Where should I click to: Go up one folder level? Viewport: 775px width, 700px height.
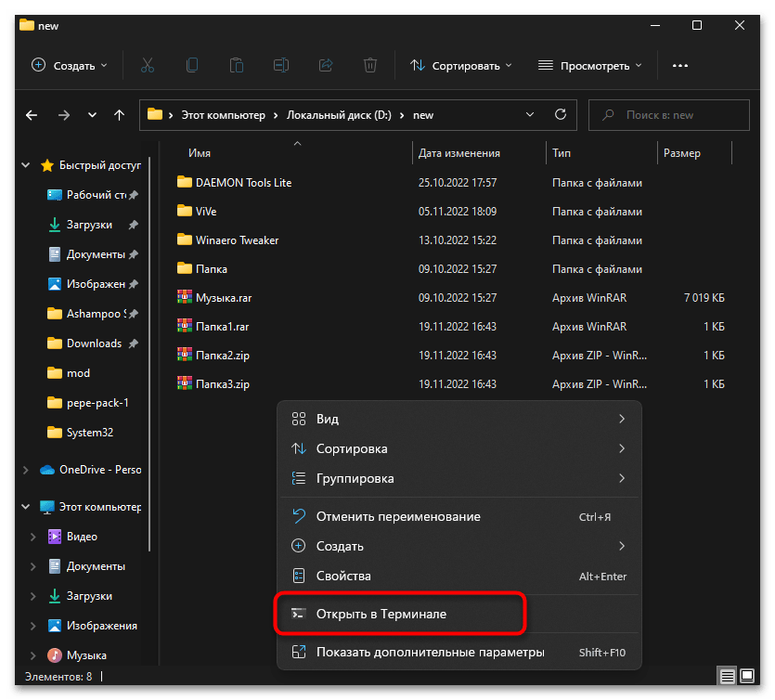(119, 115)
